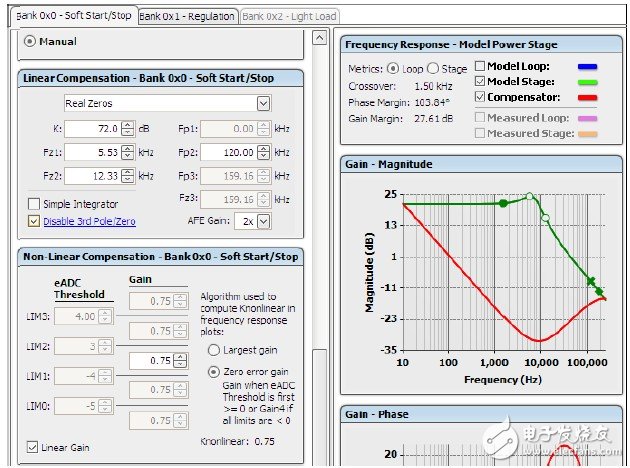Click the Fz1 frequency input field

click(91, 152)
